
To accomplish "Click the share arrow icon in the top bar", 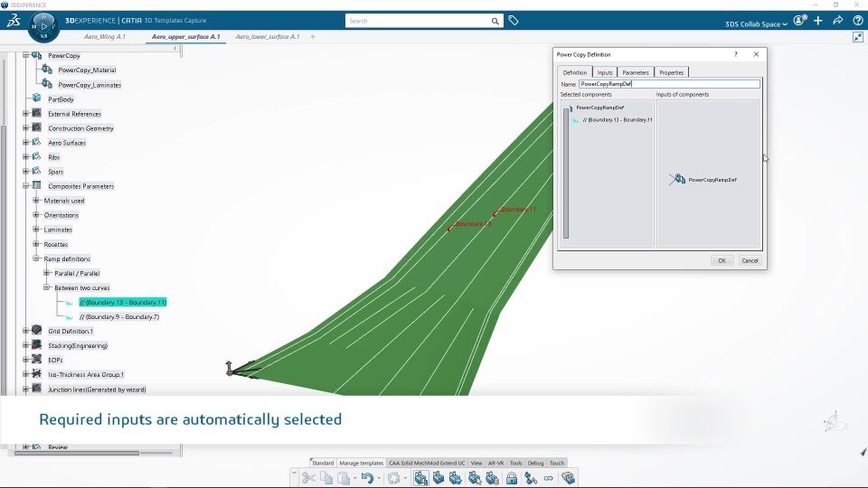I will coord(838,21).
